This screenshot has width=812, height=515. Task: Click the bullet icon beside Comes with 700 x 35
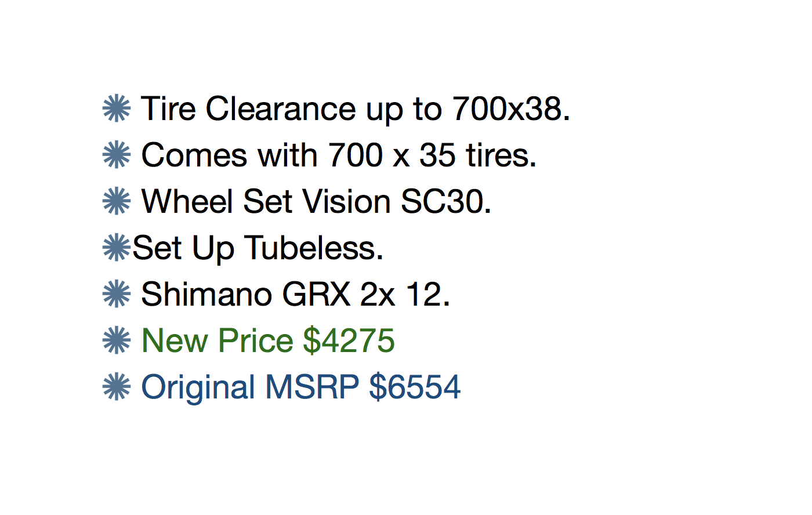[117, 155]
